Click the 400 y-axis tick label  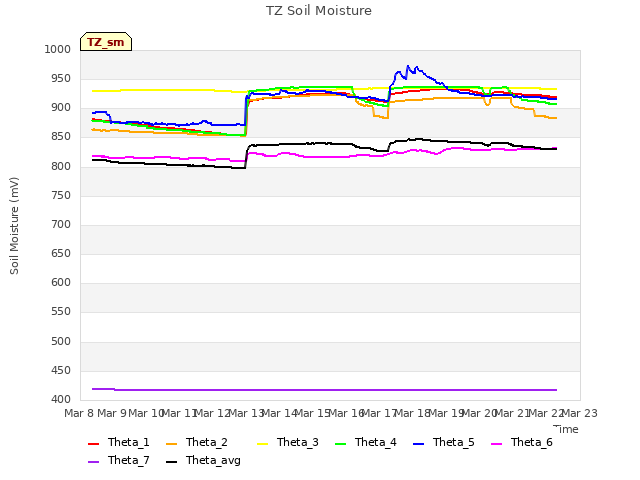pyautogui.click(x=61, y=399)
